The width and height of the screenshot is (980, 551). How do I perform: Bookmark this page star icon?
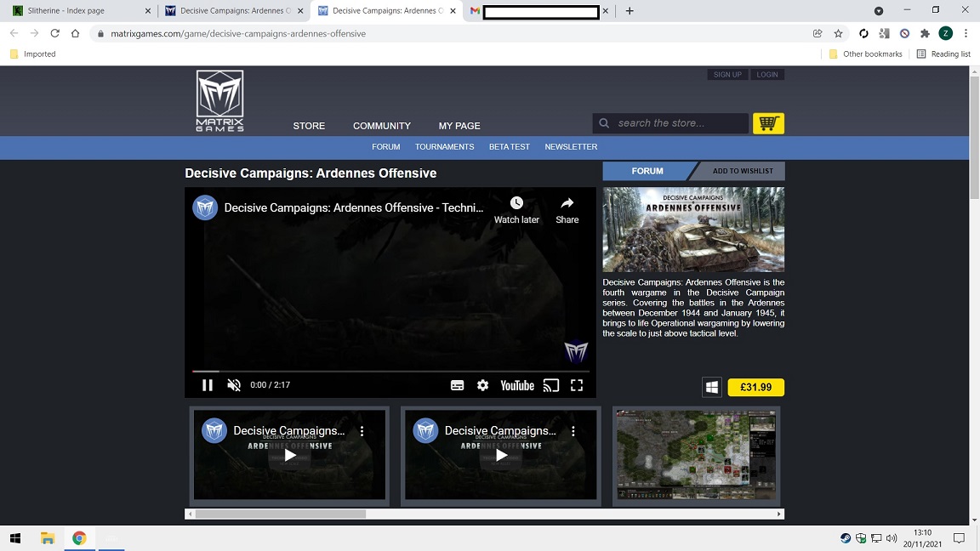point(838,33)
